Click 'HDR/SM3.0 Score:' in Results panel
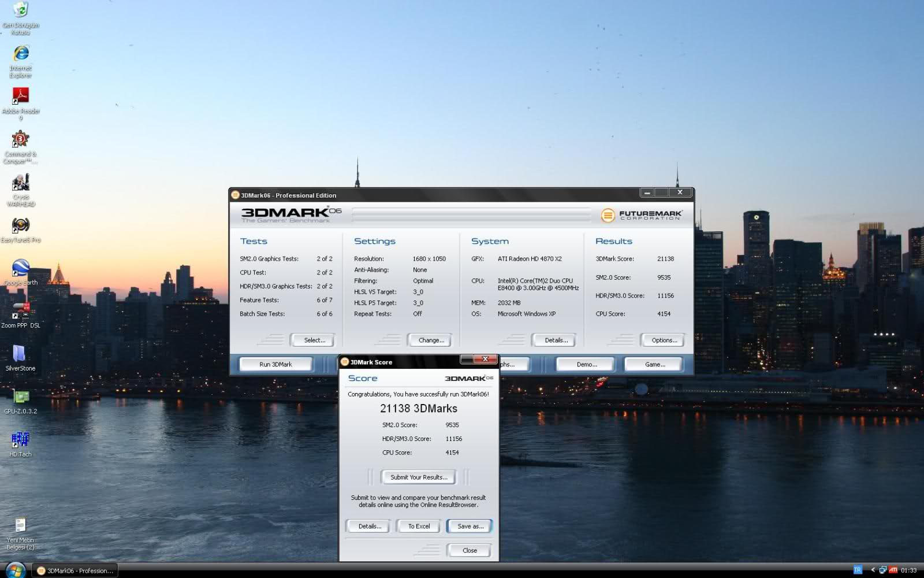The height and width of the screenshot is (578, 924). click(620, 295)
